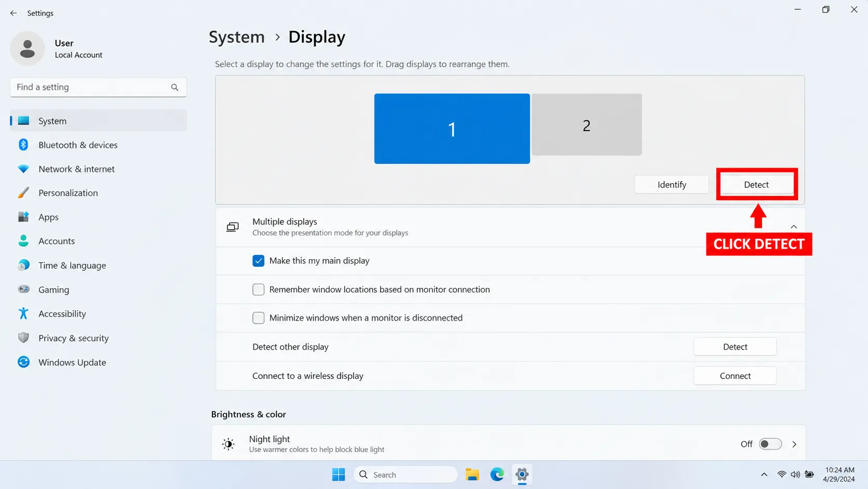Image resolution: width=868 pixels, height=489 pixels.
Task: Click Detect beside the Identify button
Action: [756, 184]
